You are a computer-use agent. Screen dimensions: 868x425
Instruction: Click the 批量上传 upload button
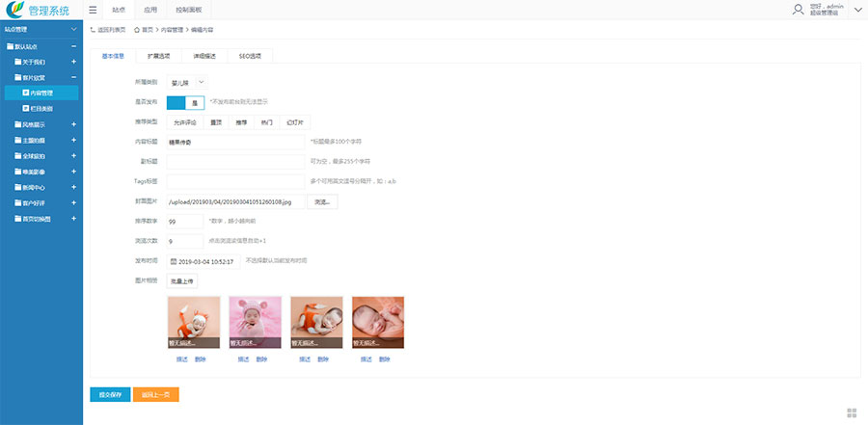tap(181, 281)
